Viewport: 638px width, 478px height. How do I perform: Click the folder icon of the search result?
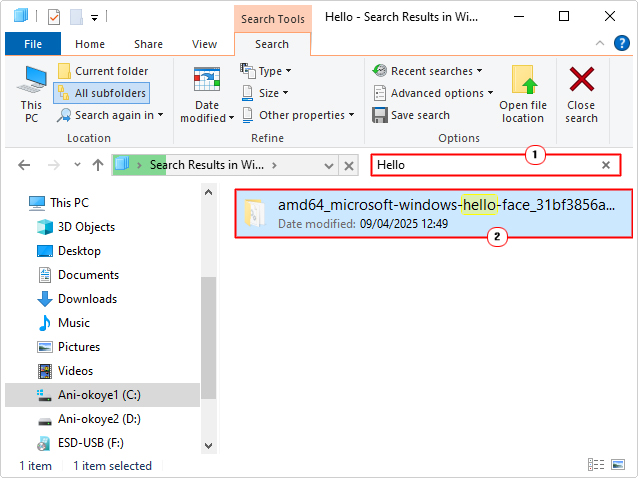click(255, 212)
